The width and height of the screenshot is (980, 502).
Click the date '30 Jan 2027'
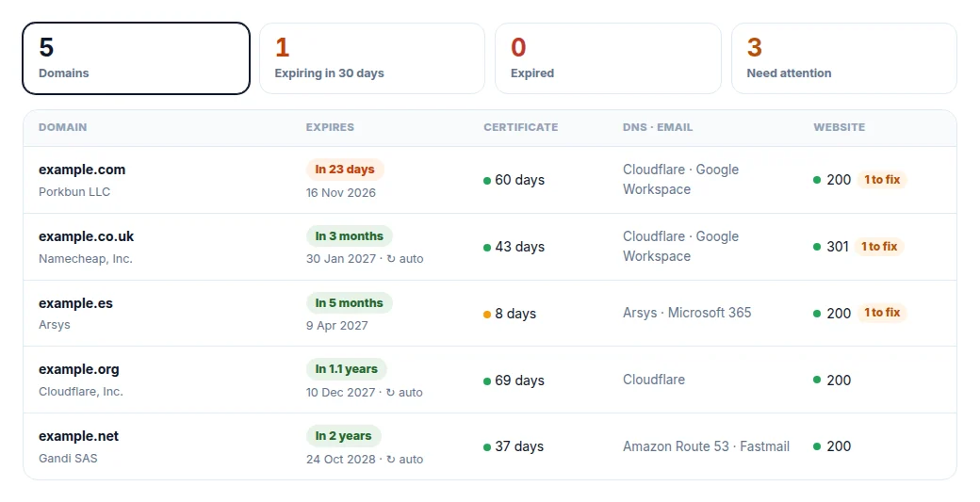pos(341,259)
